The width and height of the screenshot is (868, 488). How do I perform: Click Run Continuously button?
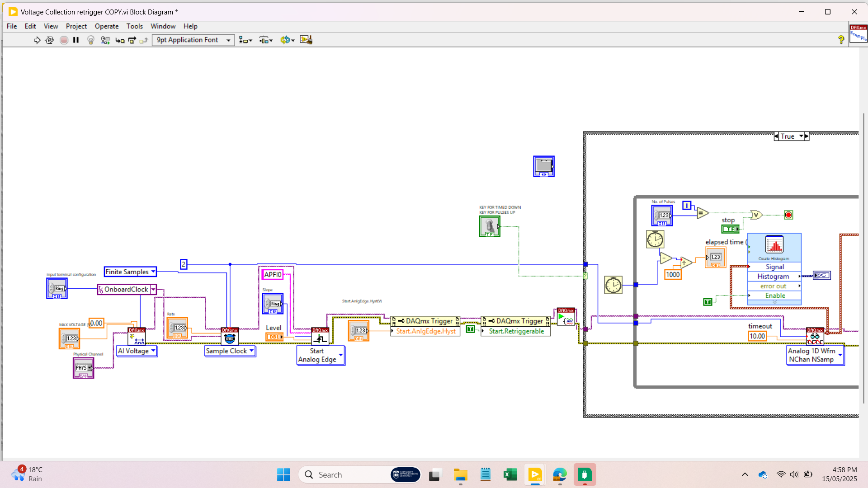pyautogui.click(x=50, y=40)
